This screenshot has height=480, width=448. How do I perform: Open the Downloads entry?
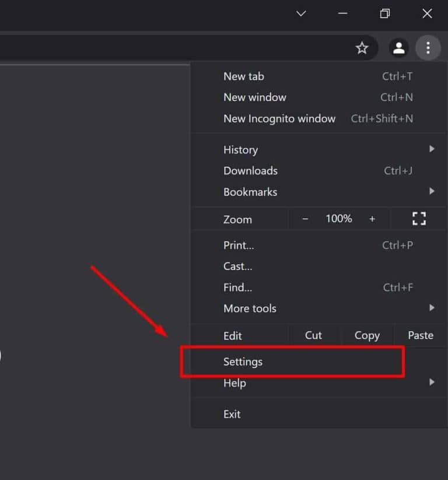point(250,170)
